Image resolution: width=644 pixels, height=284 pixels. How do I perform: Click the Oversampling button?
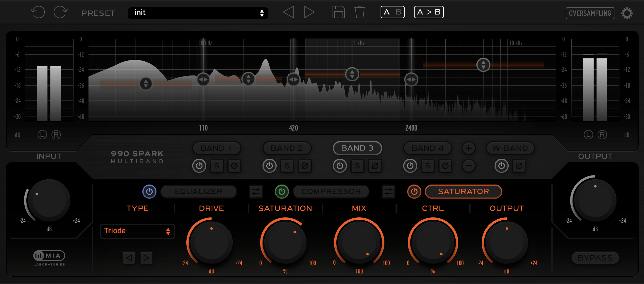pos(590,13)
